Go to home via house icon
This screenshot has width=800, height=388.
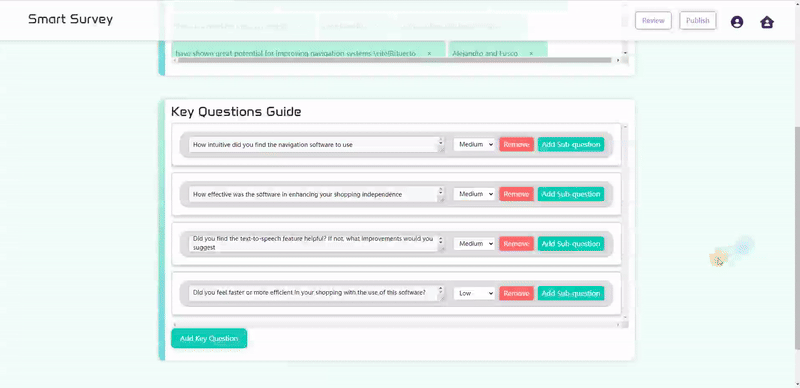tap(767, 22)
